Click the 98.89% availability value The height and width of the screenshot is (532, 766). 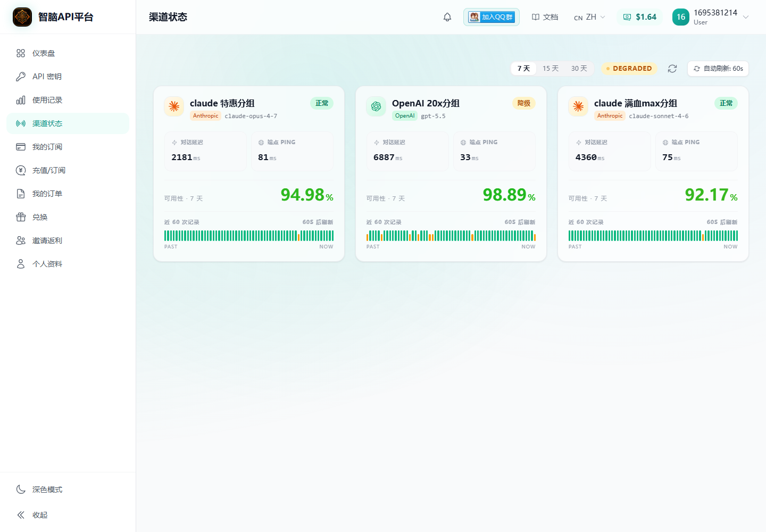[509, 195]
